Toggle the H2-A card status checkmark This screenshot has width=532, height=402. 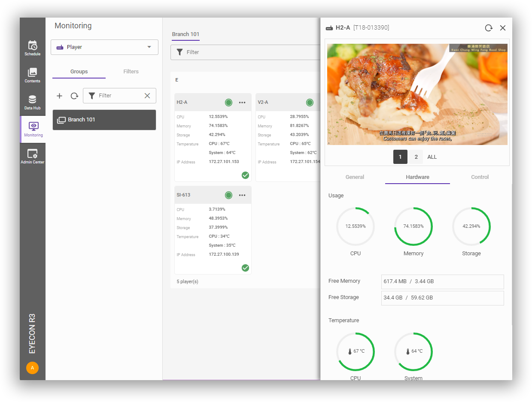pyautogui.click(x=245, y=175)
